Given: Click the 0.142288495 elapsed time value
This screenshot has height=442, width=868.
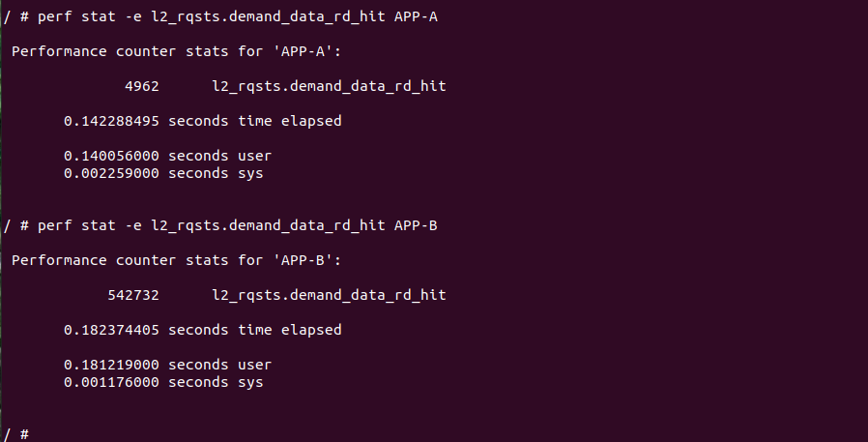Looking at the screenshot, I should point(114,121).
